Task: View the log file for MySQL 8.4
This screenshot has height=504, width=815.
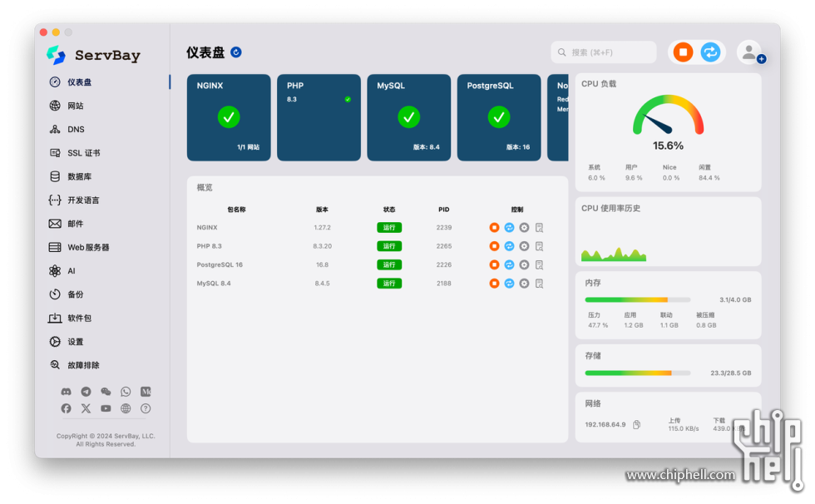Action: pyautogui.click(x=540, y=284)
